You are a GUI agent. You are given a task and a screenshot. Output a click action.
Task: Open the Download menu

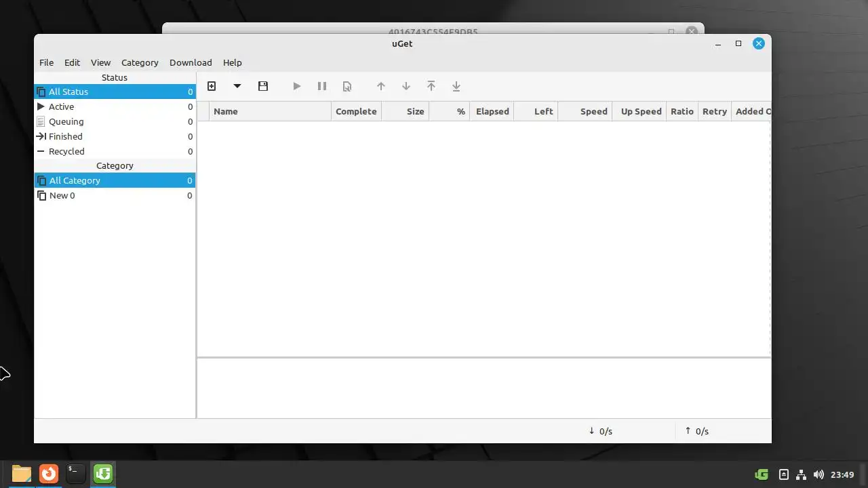tap(191, 62)
